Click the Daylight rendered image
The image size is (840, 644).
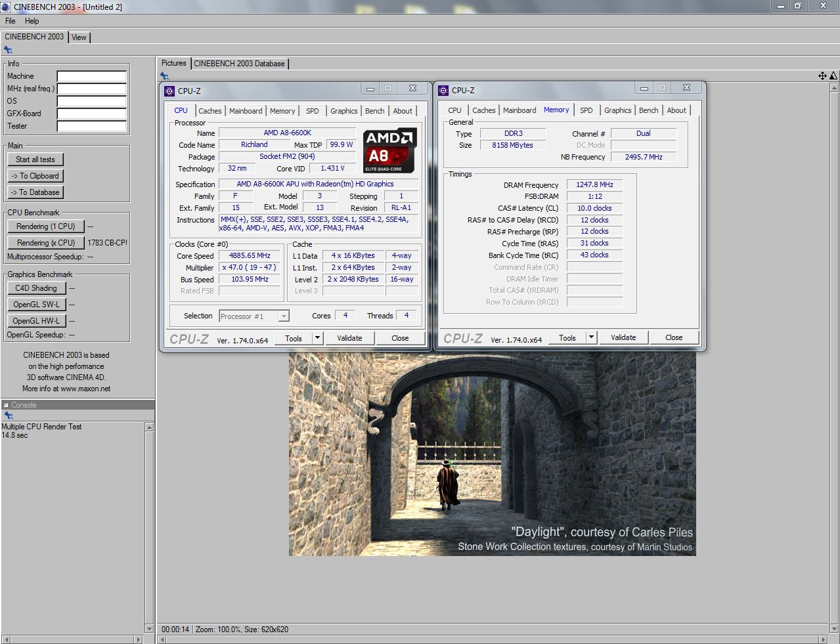[x=493, y=454]
